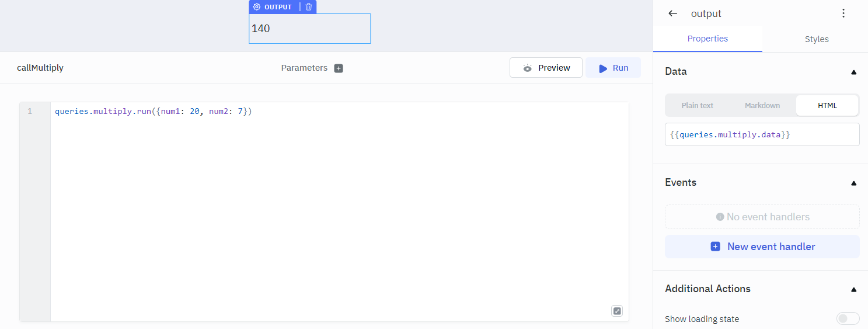
Task: Click the gear icon on the output widget
Action: pos(257,7)
